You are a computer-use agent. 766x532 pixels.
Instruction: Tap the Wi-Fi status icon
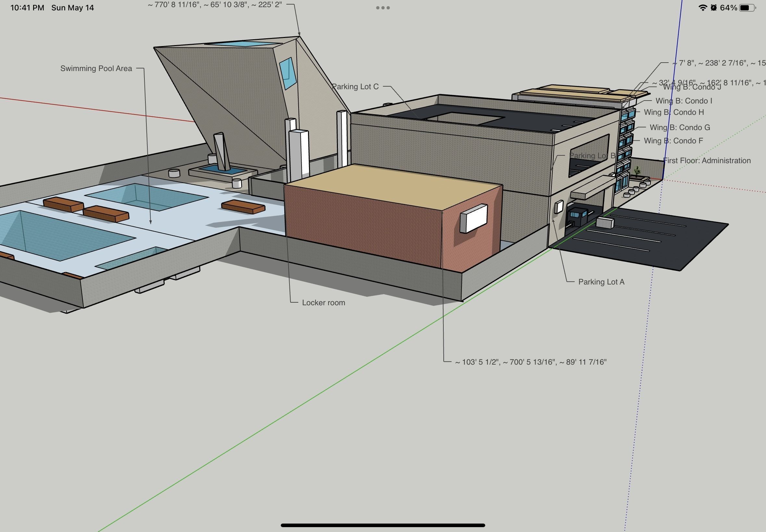pos(703,8)
